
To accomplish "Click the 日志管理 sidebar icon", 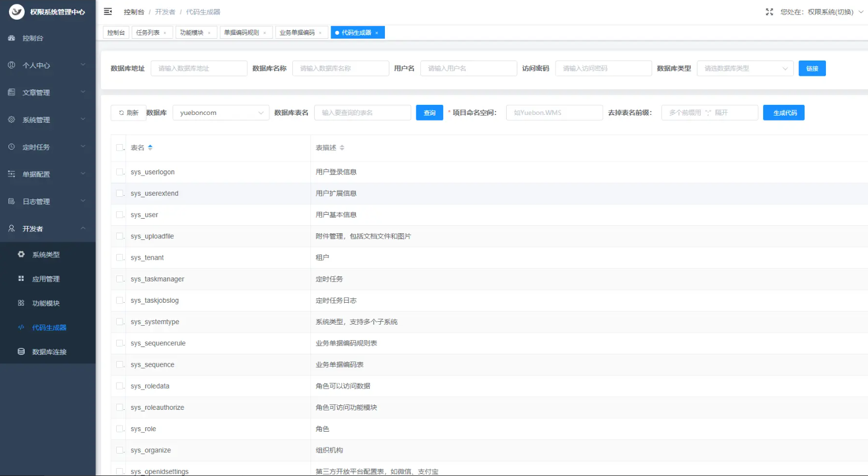I will click(x=11, y=201).
